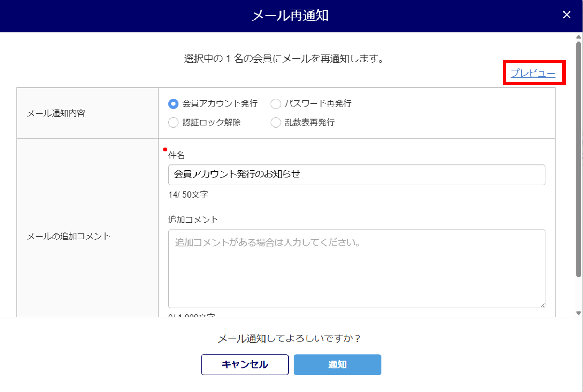Click the scrollbar down arrow
This screenshot has width=583, height=392.
578,313
